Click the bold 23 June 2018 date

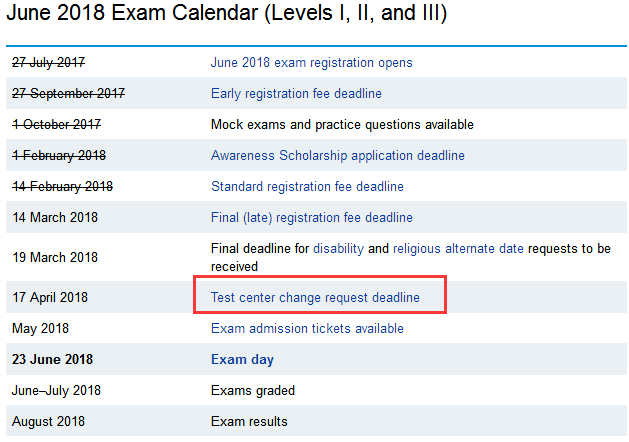coord(52,359)
